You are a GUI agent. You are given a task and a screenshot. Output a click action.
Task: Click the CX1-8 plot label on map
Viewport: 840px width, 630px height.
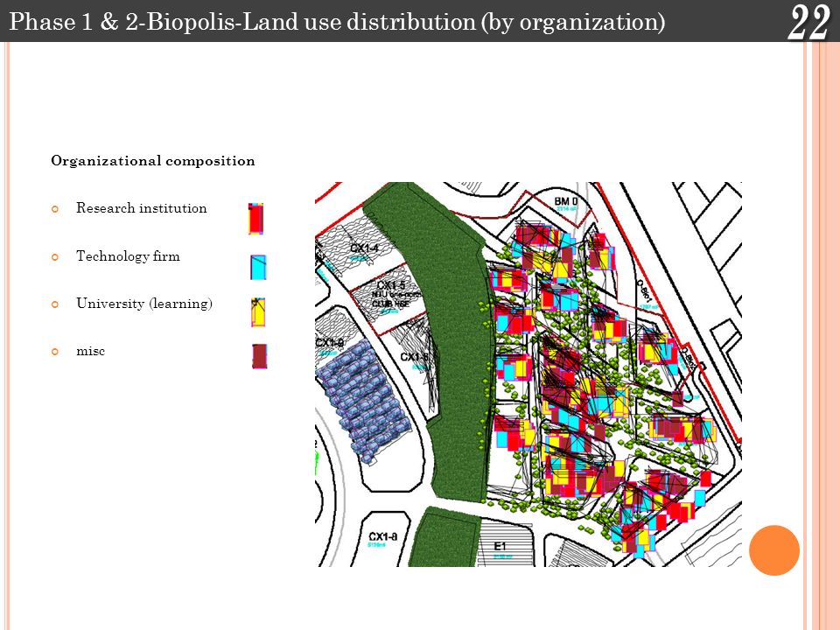tap(383, 536)
